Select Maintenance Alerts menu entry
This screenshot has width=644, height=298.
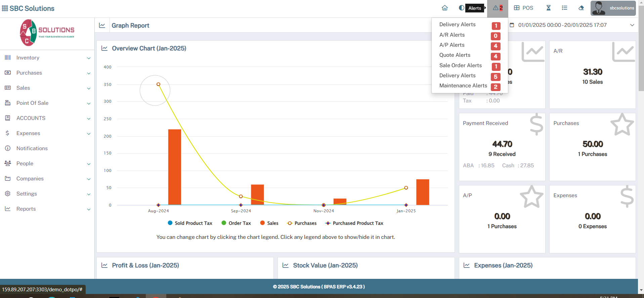(x=463, y=86)
